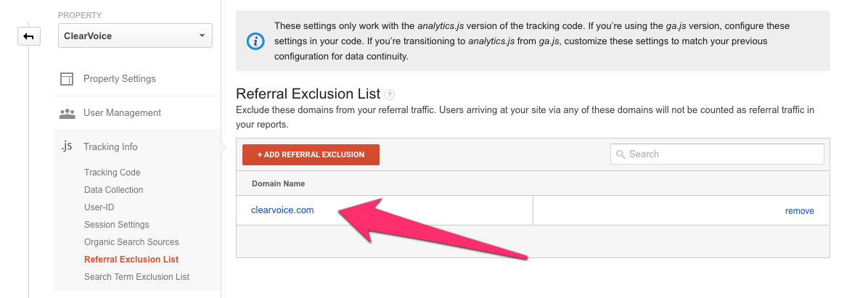Select Tracking Code submenu item

[x=112, y=173]
